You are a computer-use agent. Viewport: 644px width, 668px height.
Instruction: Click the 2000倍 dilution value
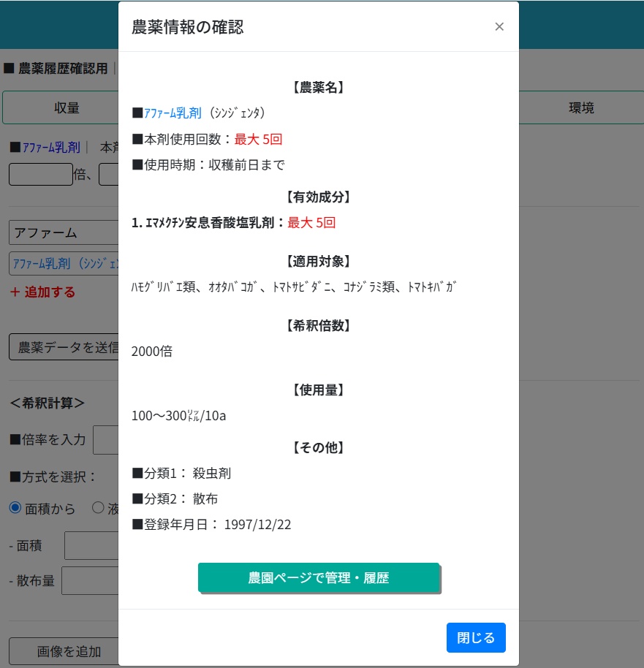pyautogui.click(x=152, y=351)
